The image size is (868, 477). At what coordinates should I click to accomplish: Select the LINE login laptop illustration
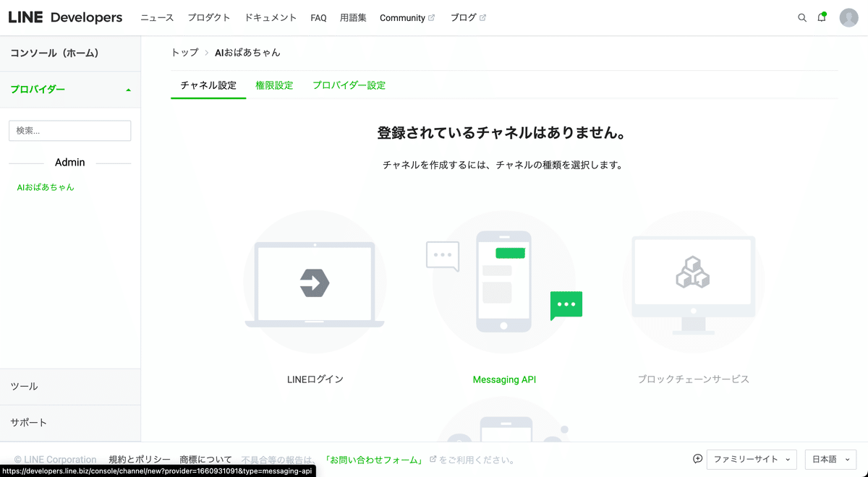click(x=315, y=283)
